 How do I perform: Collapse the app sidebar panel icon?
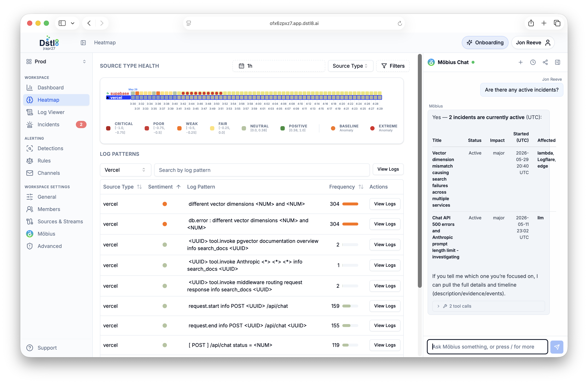83,43
